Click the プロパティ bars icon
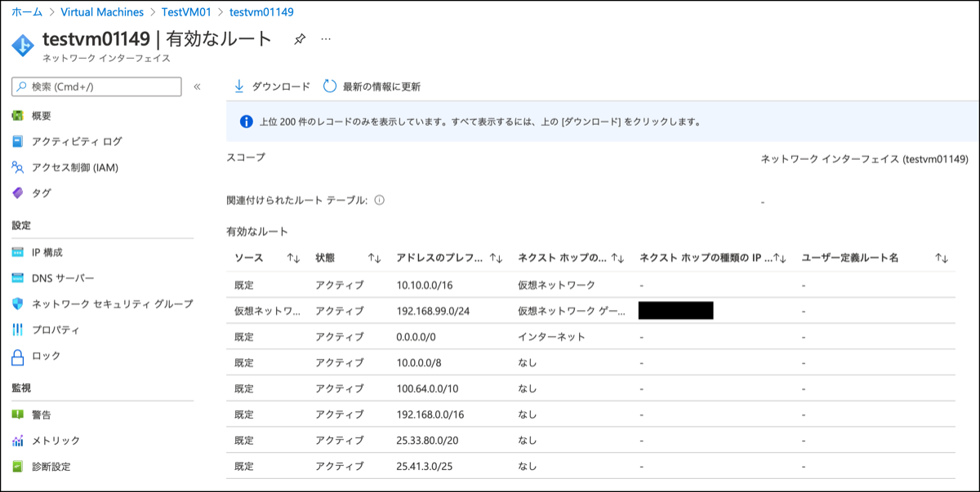 point(18,330)
